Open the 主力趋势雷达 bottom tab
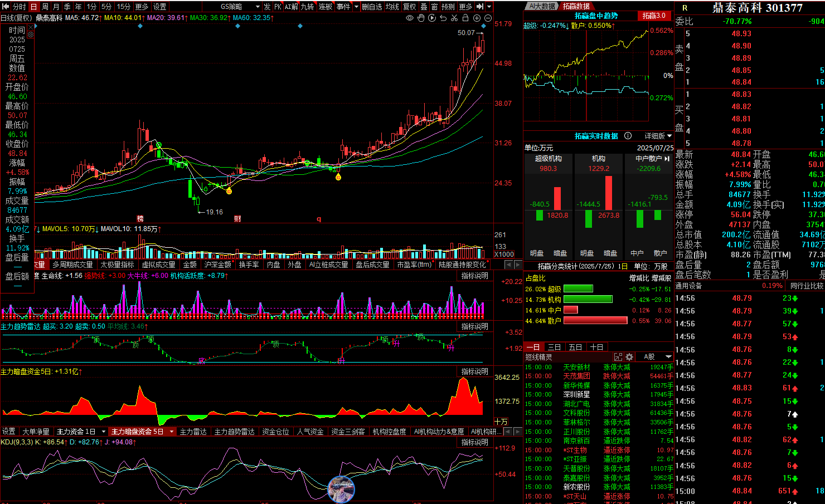 pyautogui.click(x=234, y=432)
